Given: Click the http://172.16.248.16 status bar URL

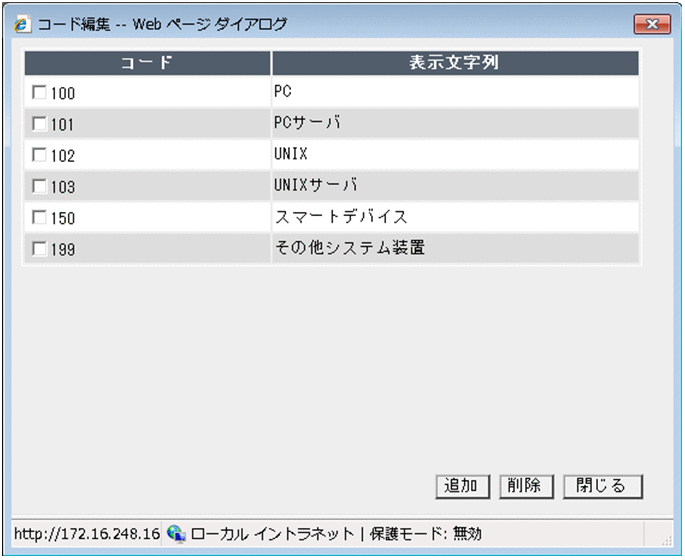Looking at the screenshot, I should tap(87, 534).
